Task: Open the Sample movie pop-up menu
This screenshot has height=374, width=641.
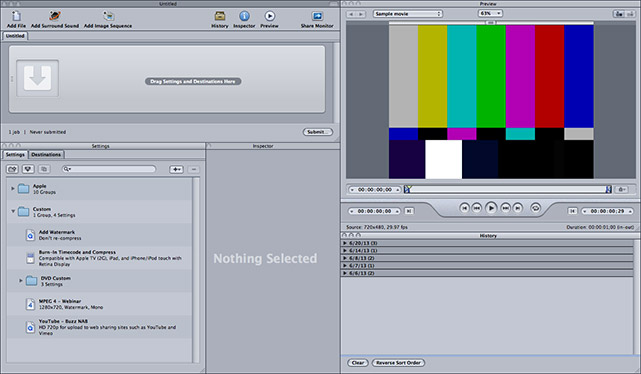Action: coord(408,14)
